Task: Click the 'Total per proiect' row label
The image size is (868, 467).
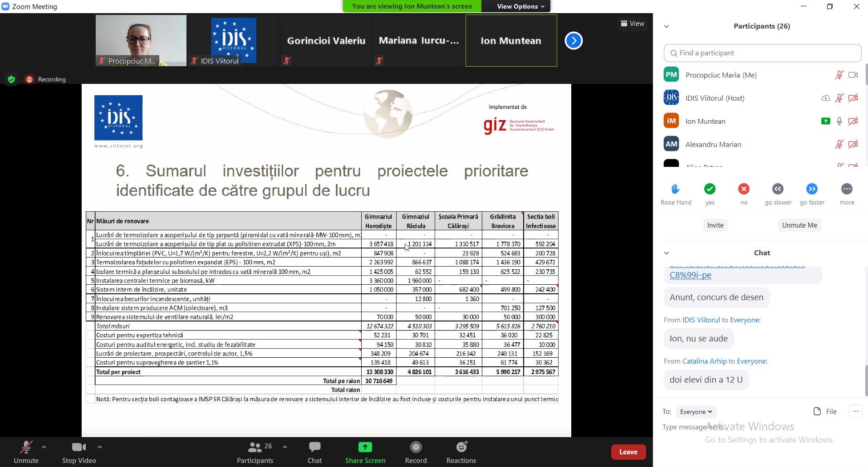Action: (118, 372)
